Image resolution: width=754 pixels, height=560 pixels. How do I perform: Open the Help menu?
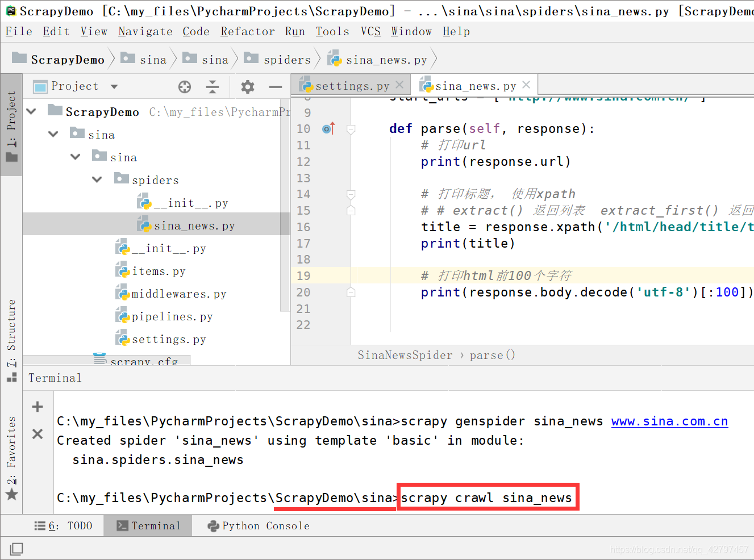(456, 32)
